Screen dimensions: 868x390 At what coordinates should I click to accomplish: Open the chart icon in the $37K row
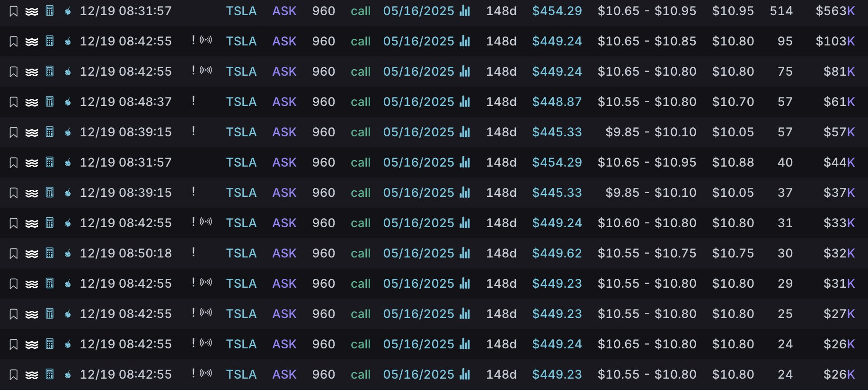[x=465, y=192]
